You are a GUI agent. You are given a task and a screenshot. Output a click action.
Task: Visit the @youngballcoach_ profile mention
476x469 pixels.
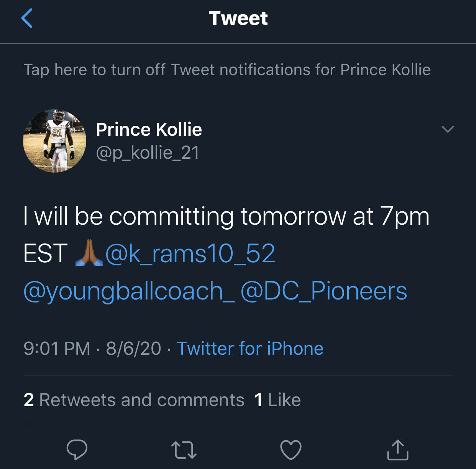pyautogui.click(x=129, y=291)
